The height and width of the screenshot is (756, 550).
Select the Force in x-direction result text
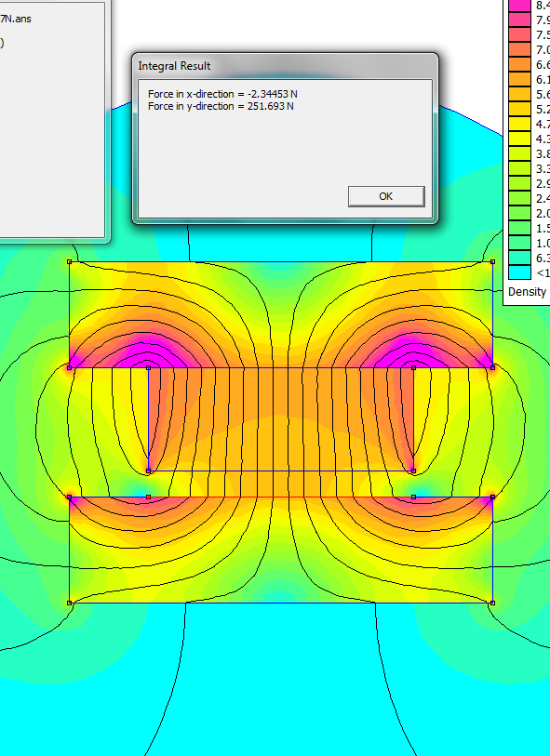point(222,94)
